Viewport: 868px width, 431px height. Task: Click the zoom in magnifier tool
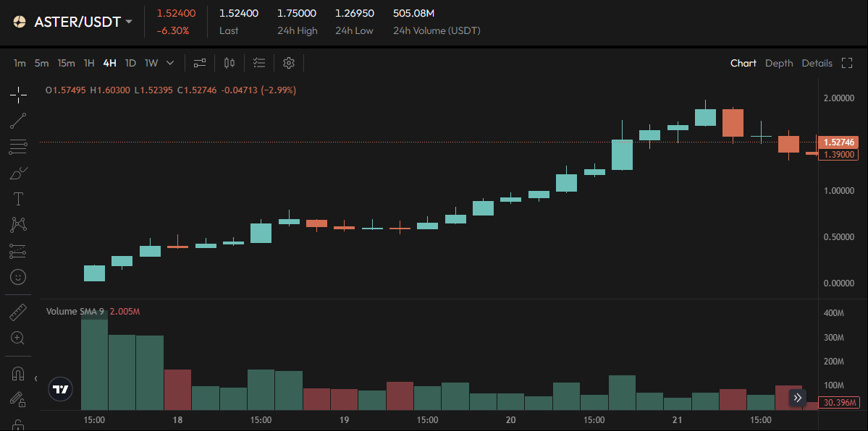19,338
